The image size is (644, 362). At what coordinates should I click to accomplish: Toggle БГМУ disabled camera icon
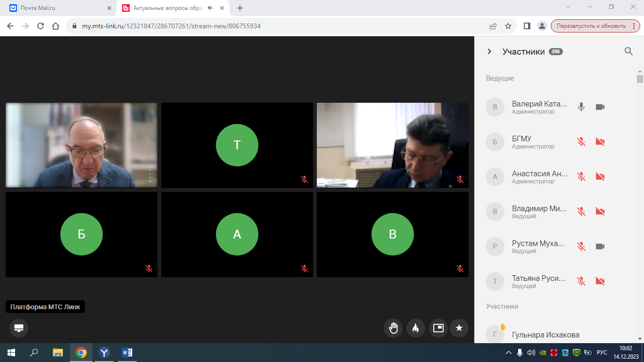point(600,142)
